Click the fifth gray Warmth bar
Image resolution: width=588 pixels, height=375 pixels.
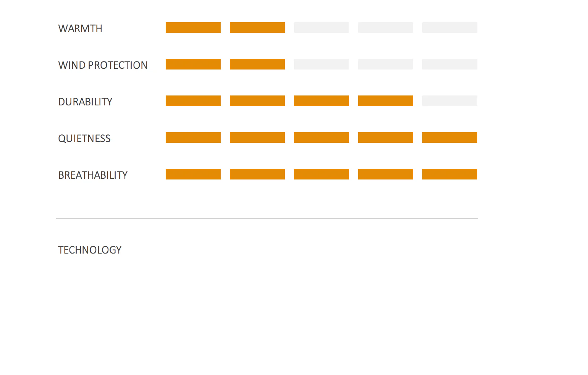pos(450,27)
